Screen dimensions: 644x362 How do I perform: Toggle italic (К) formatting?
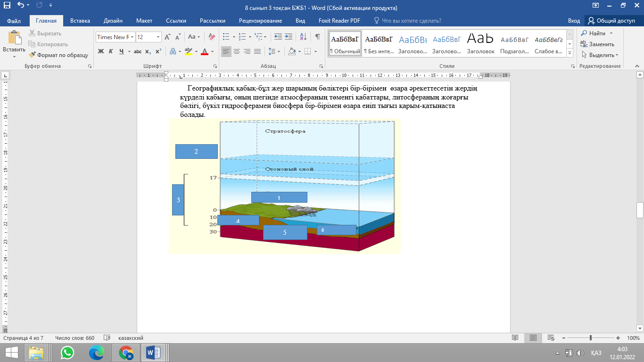(x=111, y=51)
